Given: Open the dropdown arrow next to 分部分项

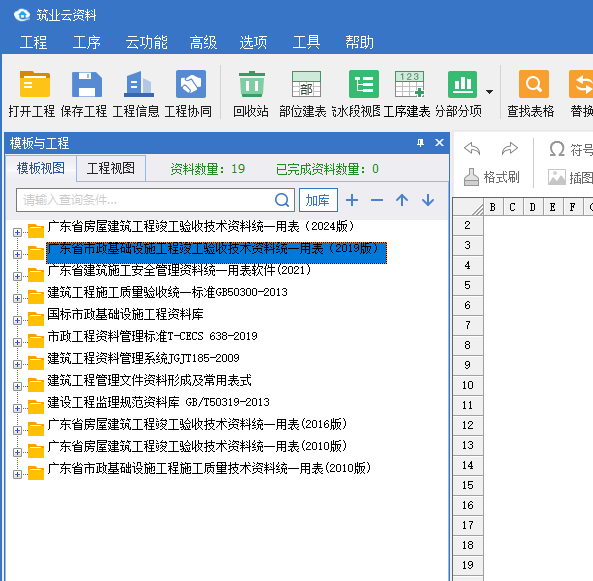Looking at the screenshot, I should (489, 92).
